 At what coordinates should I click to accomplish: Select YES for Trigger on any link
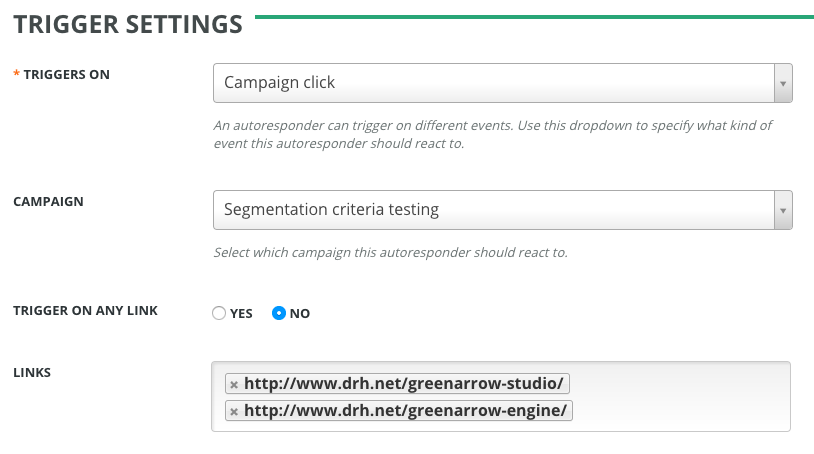(x=219, y=313)
